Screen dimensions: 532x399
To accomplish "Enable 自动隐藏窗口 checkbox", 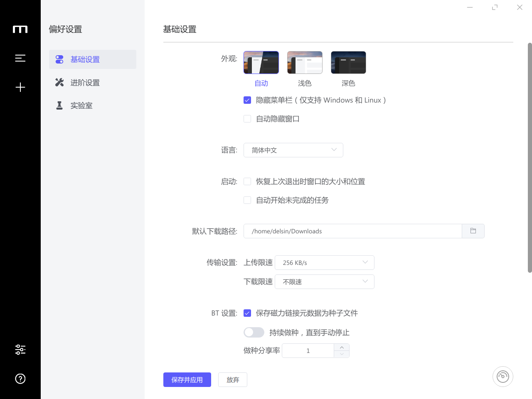I will click(247, 119).
